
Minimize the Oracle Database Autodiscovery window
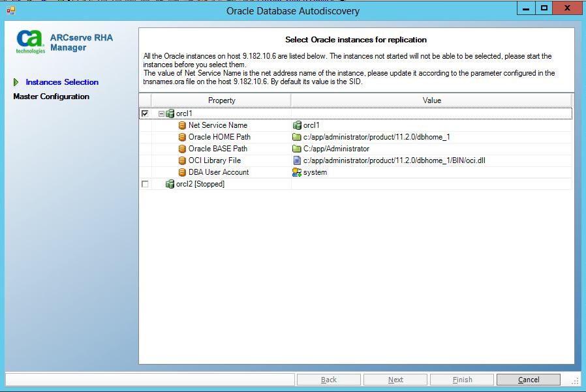tap(526, 8)
